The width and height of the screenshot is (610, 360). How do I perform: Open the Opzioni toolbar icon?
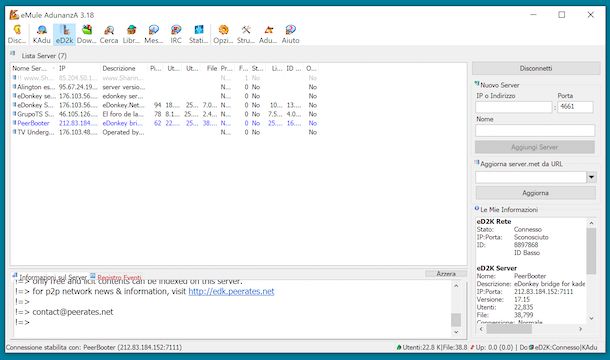coord(223,34)
